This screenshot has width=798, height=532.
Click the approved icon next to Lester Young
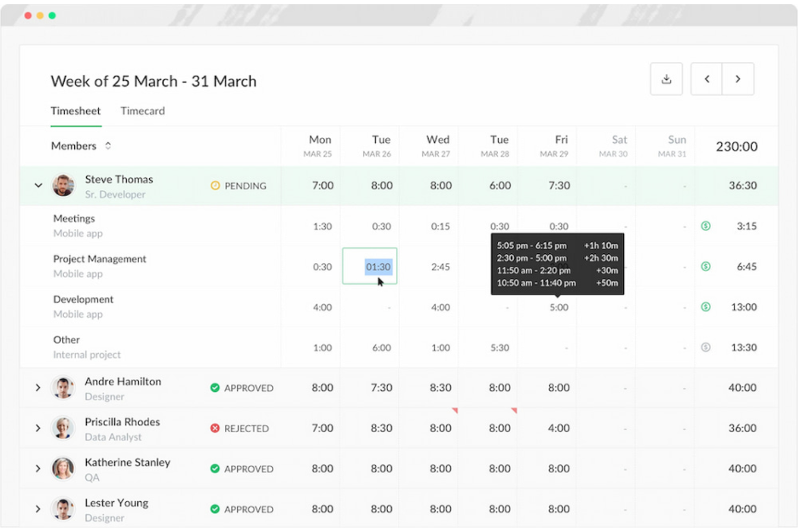(x=215, y=509)
